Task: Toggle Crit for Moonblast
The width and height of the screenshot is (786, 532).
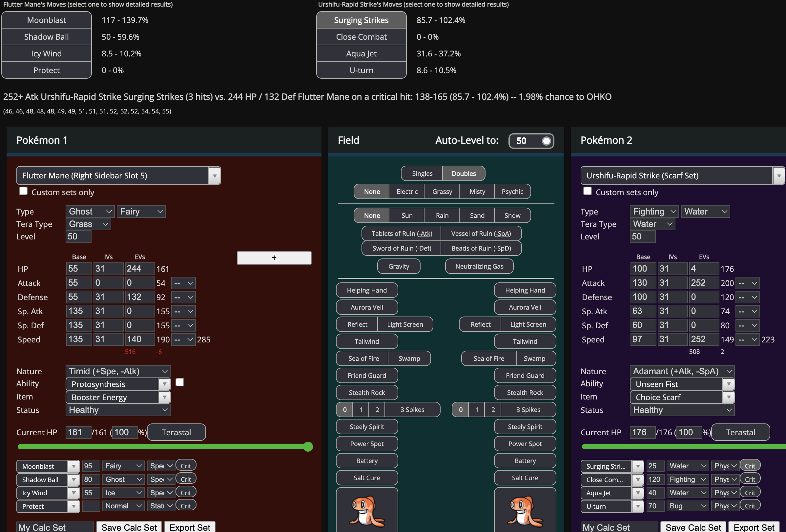Action: click(x=186, y=466)
